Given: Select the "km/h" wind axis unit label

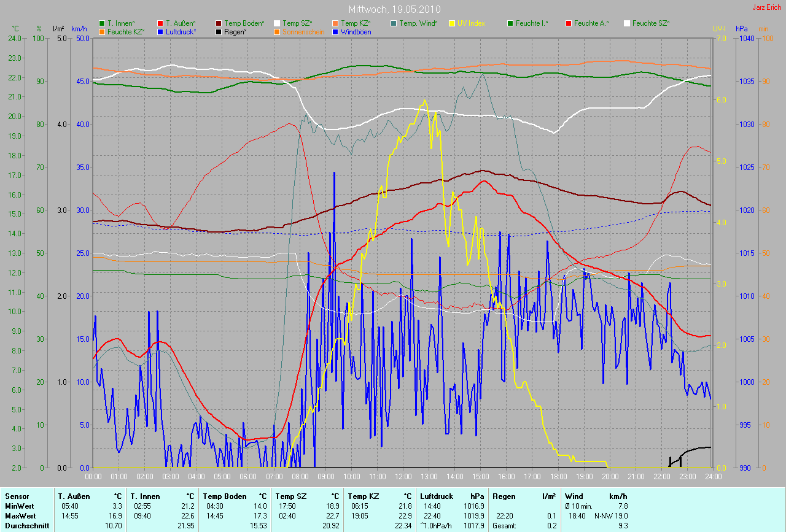Looking at the screenshot, I should (x=79, y=29).
